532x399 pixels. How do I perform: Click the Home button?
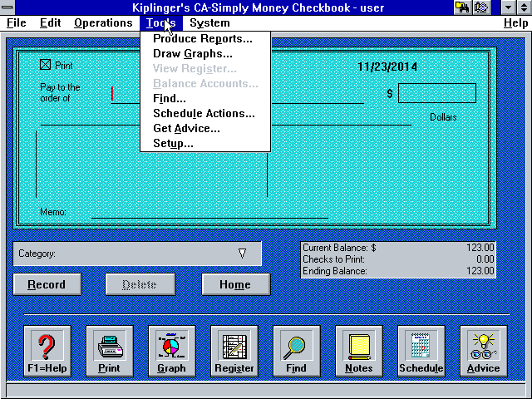(x=236, y=284)
